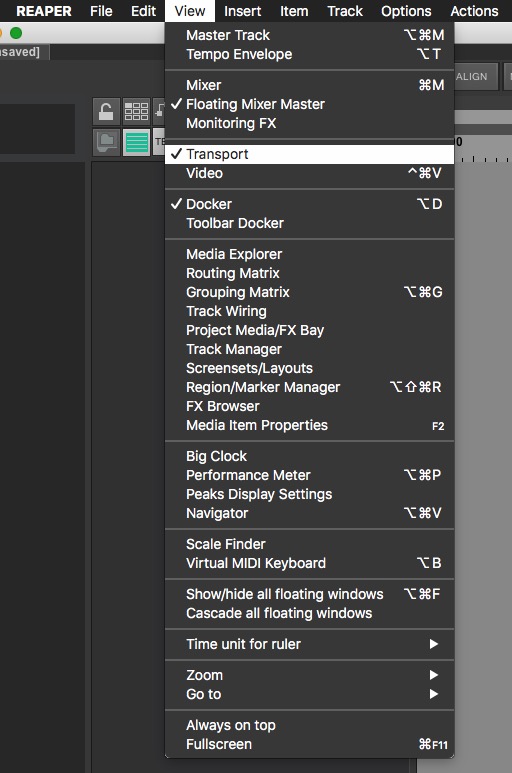Click the ALIGN toolbar button
Image resolution: width=512 pixels, height=773 pixels.
coord(472,76)
